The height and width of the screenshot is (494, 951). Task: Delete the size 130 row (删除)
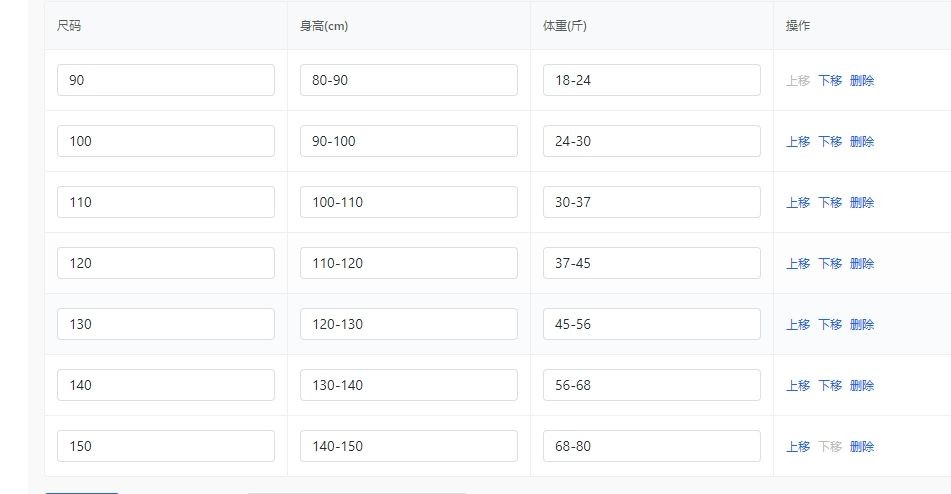[862, 325]
